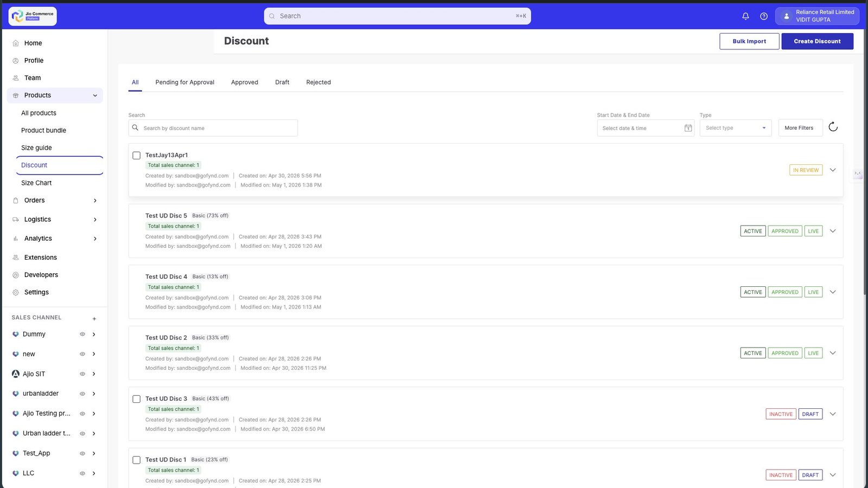Click the Products box icon in sidebar
The height and width of the screenshot is (488, 868).
pos(16,95)
